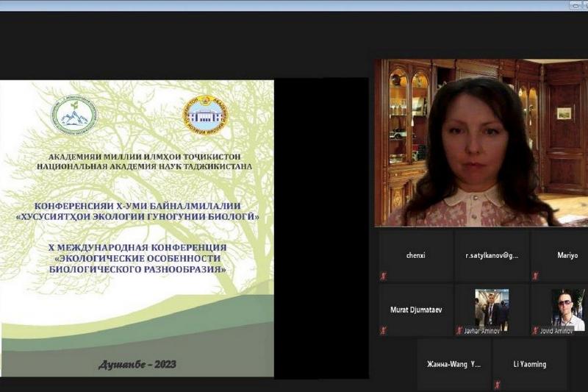Click the Душанбе – 2023 text on the slide
Image resolution: width=588 pixels, height=392 pixels.
point(137,364)
